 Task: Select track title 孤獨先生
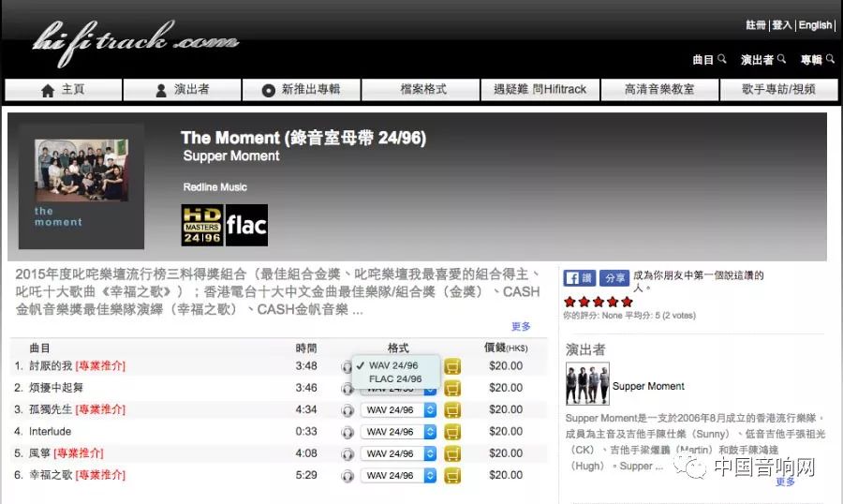click(x=51, y=410)
